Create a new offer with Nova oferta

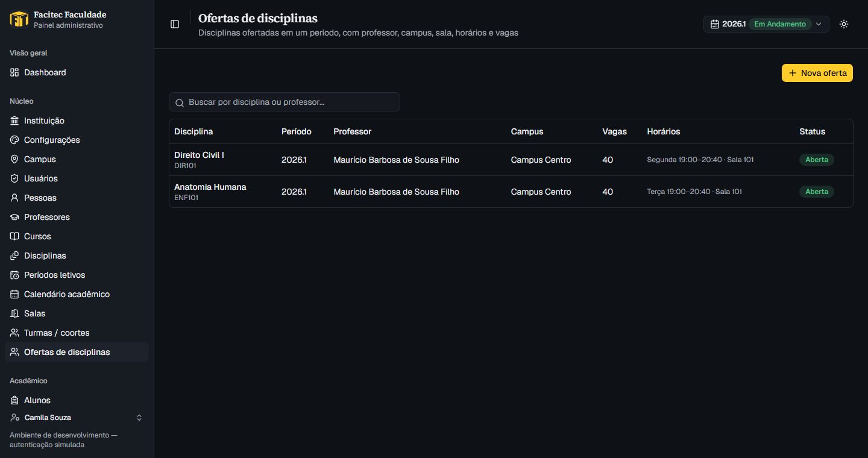[817, 73]
